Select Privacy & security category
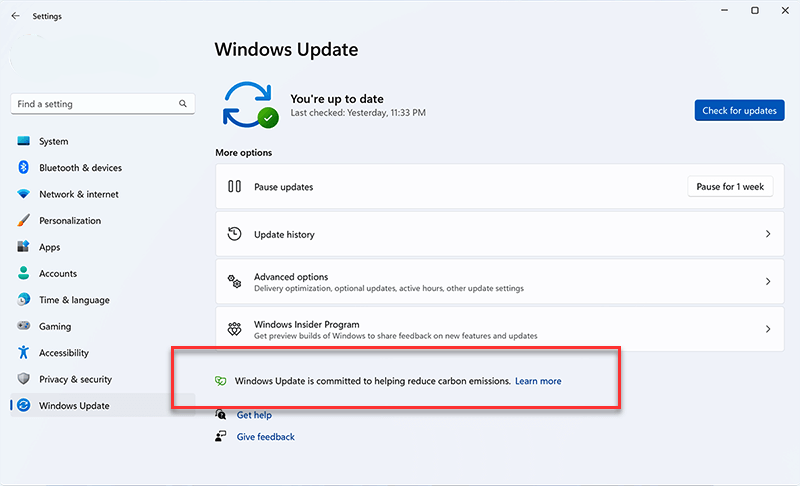This screenshot has height=486, width=800. tap(103, 379)
